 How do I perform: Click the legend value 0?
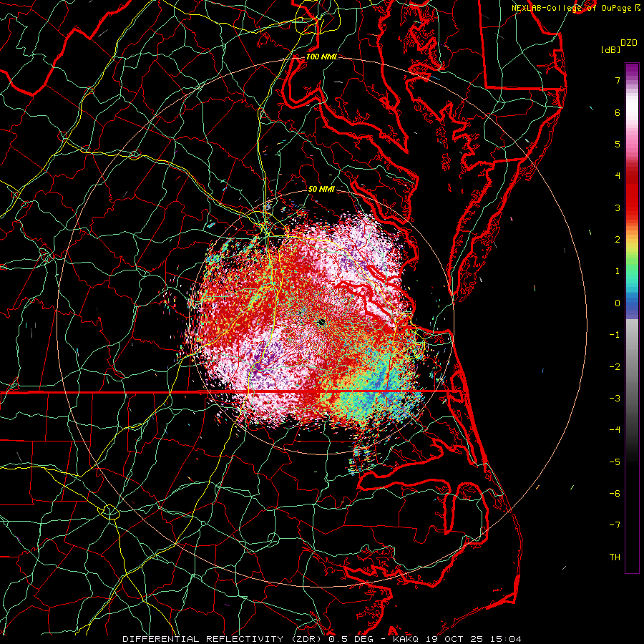[618, 303]
